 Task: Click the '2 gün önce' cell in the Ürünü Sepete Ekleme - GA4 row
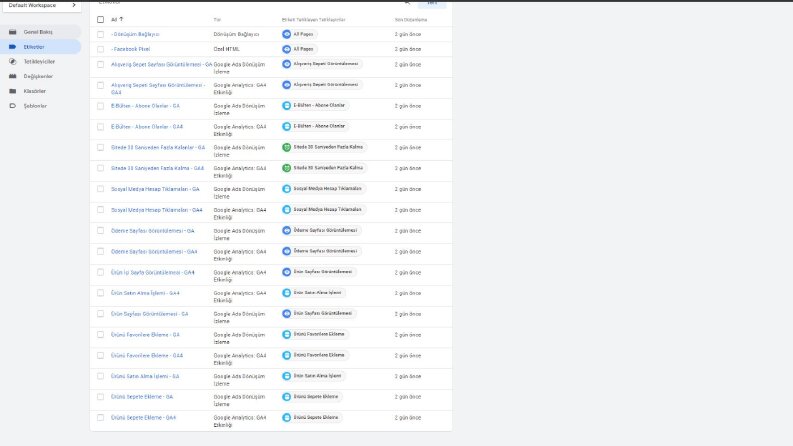tap(408, 418)
